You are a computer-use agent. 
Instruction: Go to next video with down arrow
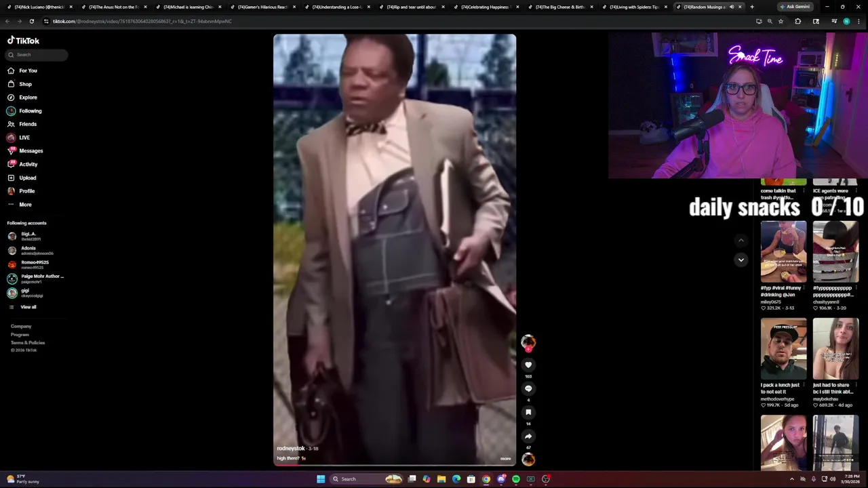pyautogui.click(x=741, y=260)
